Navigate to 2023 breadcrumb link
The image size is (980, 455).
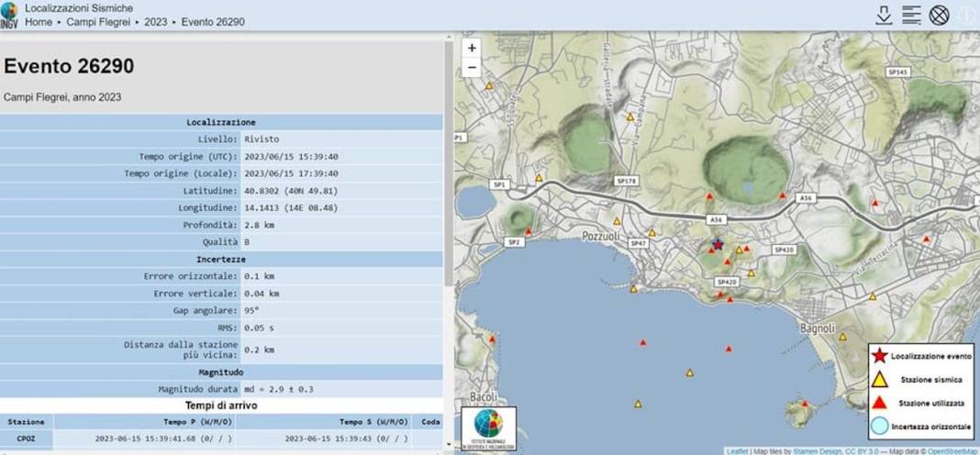coord(156,21)
